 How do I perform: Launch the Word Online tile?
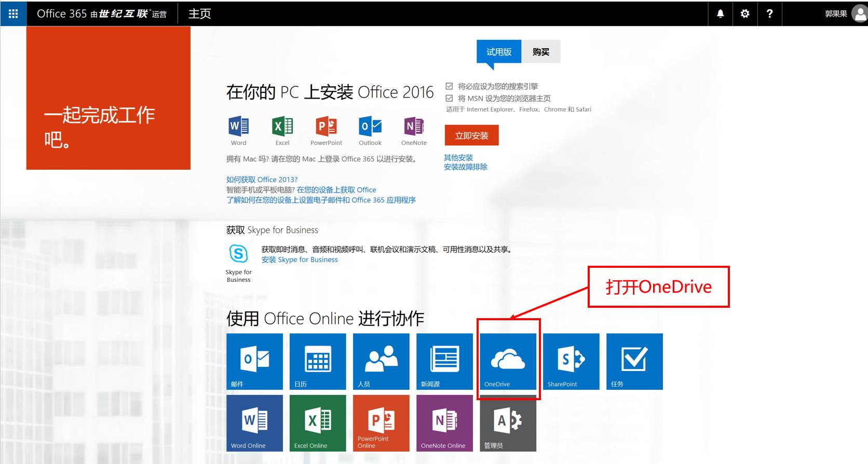(x=255, y=423)
